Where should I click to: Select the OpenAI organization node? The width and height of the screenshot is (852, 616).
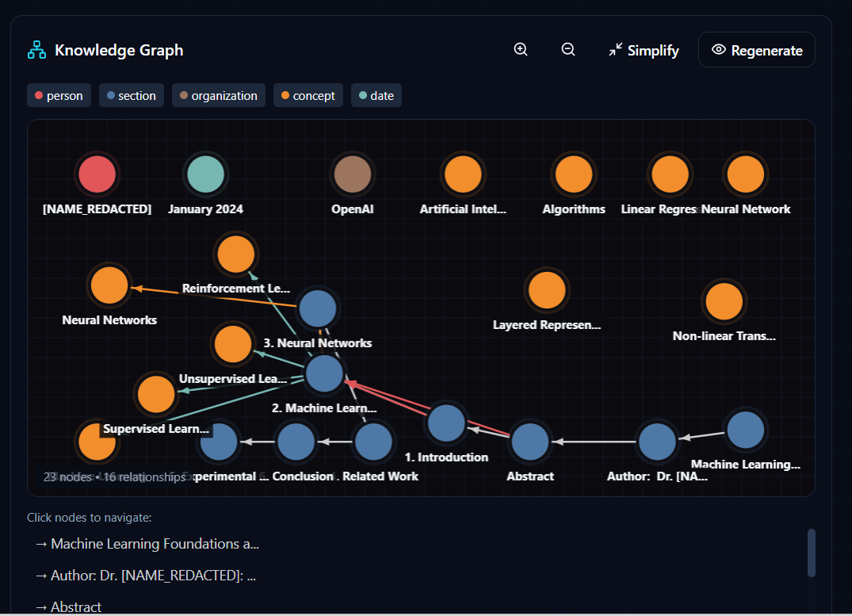353,174
